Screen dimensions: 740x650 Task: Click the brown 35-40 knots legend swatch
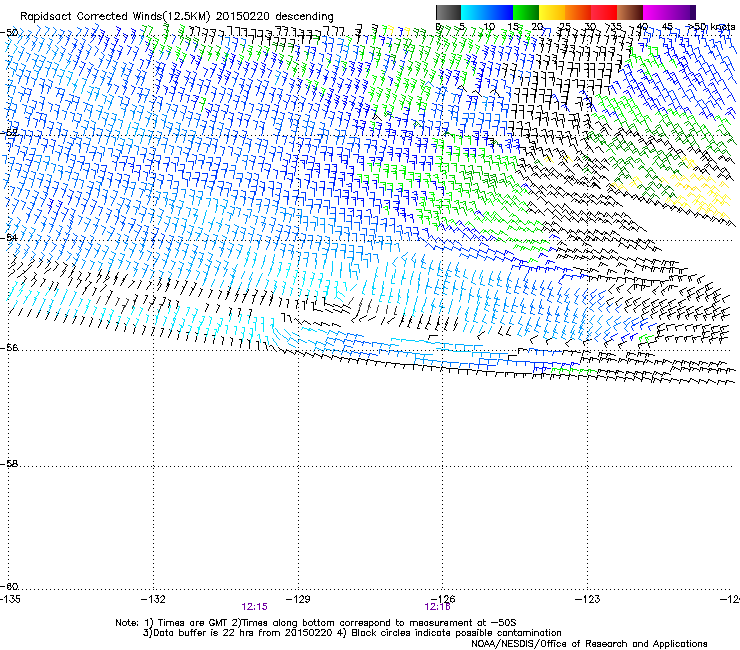630,12
